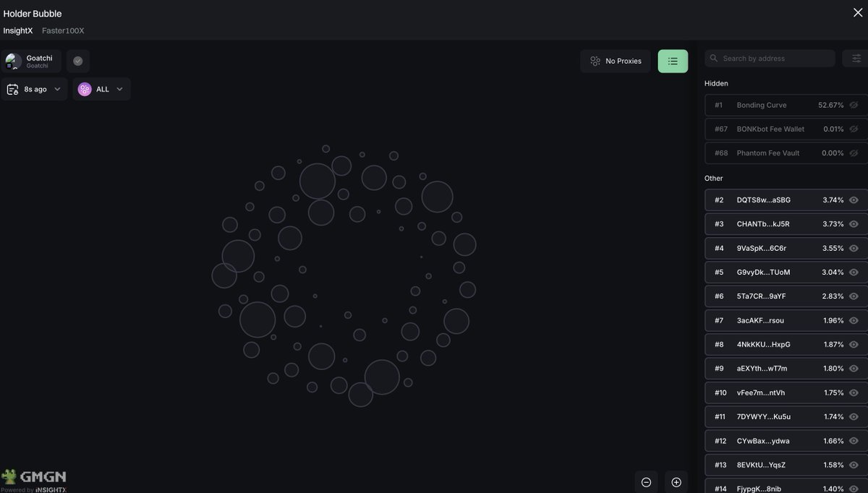Click the verified check badge next to Goatchi
Screen dimensions: 868x493
click(78, 61)
